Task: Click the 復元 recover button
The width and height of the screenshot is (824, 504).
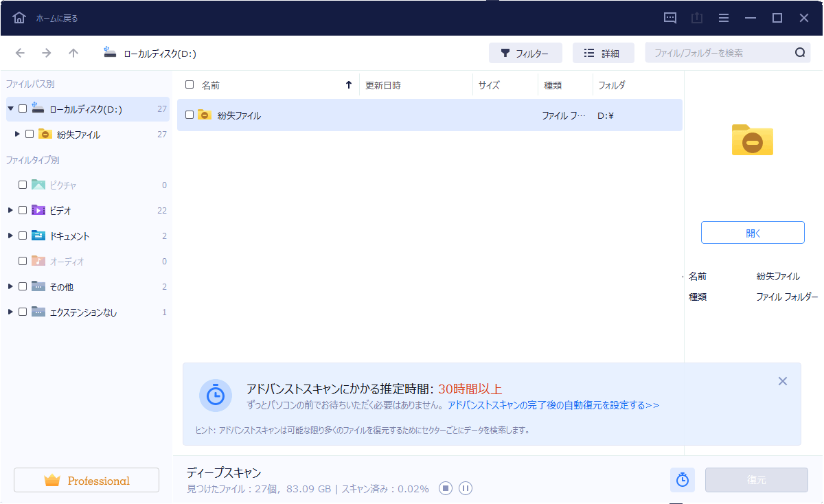Action: 756,480
